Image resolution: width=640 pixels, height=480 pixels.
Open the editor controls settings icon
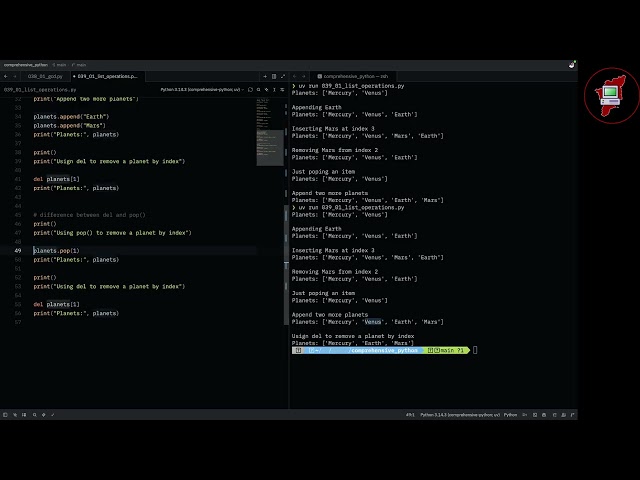(282, 89)
